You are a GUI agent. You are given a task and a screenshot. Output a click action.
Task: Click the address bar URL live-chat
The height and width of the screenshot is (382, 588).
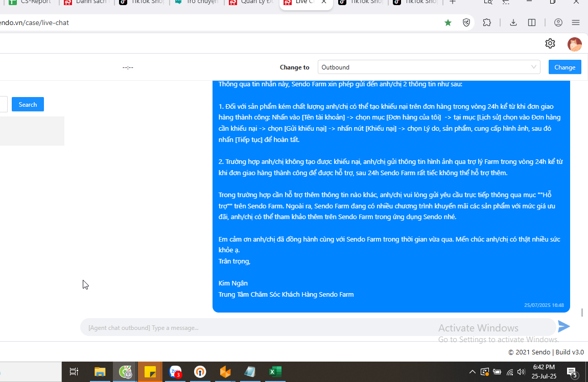pos(34,23)
